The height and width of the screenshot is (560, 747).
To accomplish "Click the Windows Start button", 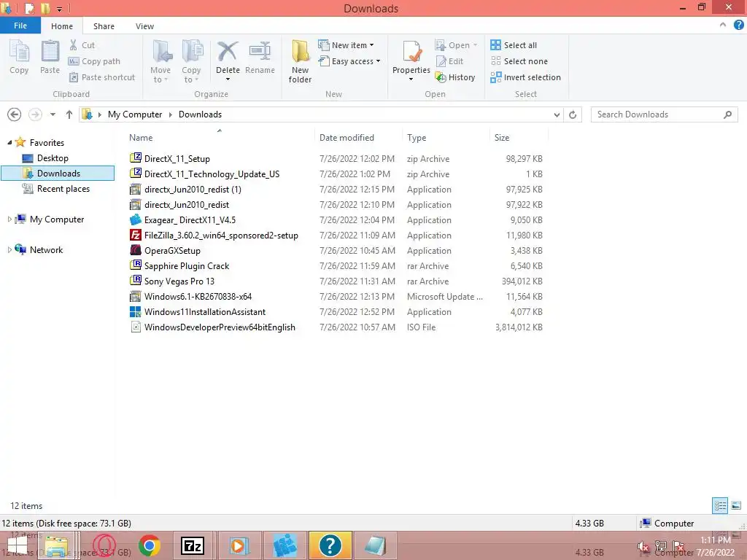I will click(18, 545).
